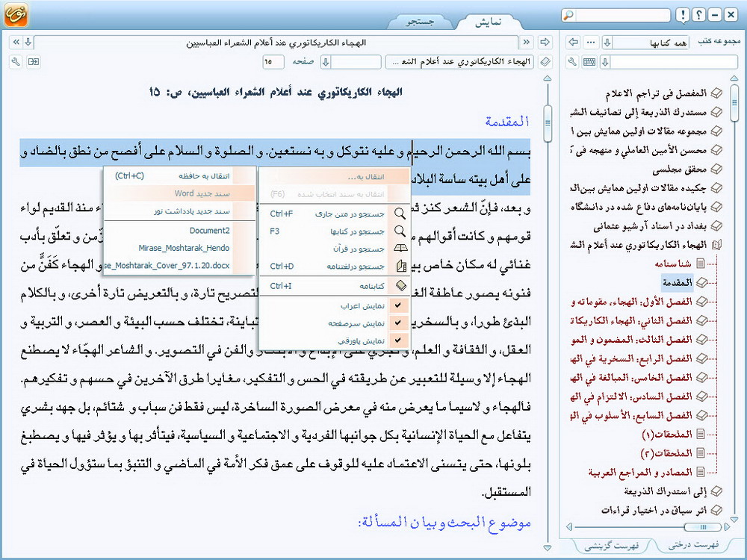The width and height of the screenshot is (747, 560).
Task: Toggle the نمایش سرصفحه checkmark
Action: 398,323
